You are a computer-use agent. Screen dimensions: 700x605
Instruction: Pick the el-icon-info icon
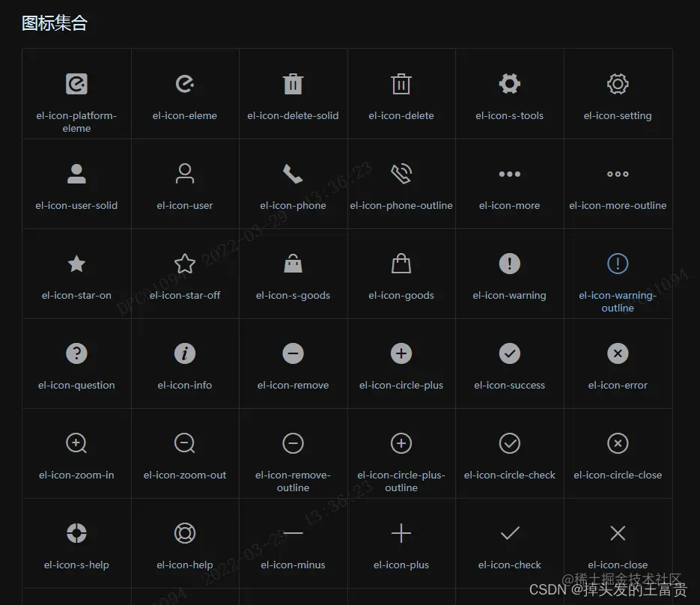(185, 353)
